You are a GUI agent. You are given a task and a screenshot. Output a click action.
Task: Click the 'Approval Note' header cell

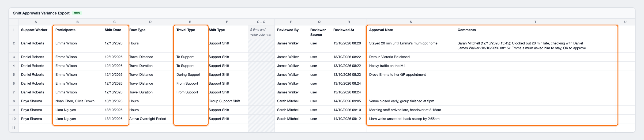pyautogui.click(x=411, y=32)
